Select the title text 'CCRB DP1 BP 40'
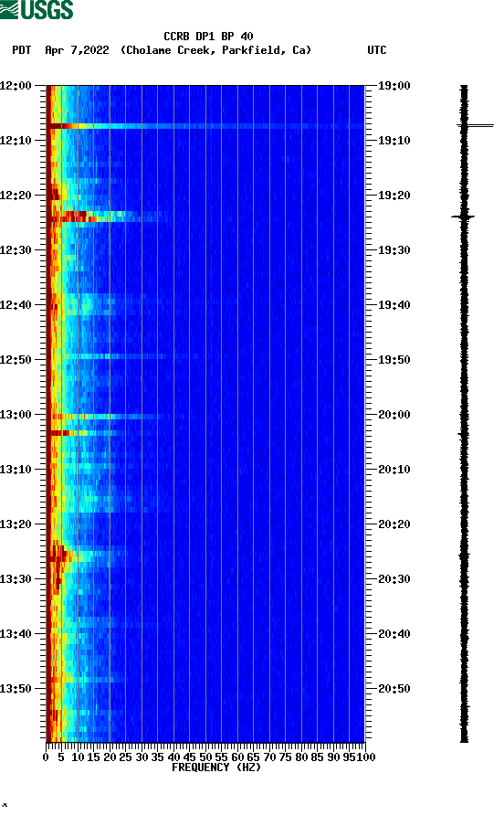Image resolution: width=504 pixels, height=815 pixels. click(208, 37)
